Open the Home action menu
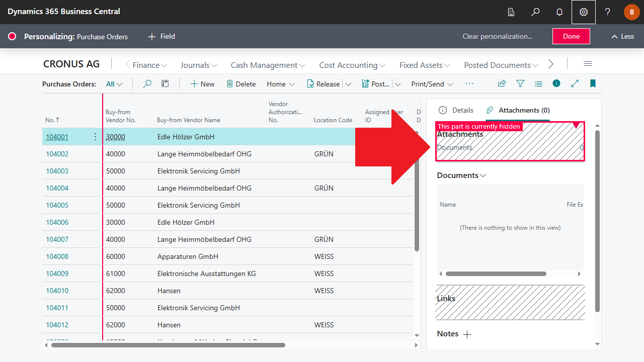This screenshot has height=362, width=644. pyautogui.click(x=281, y=84)
